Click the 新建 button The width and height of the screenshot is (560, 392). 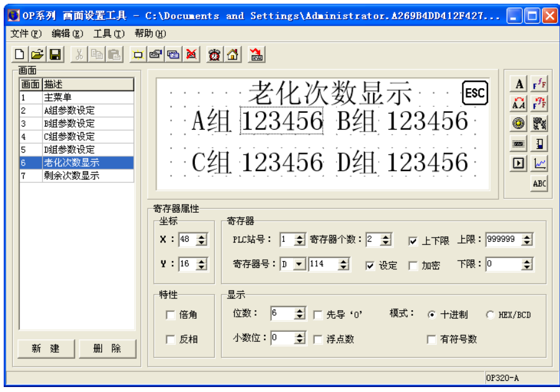click(46, 349)
